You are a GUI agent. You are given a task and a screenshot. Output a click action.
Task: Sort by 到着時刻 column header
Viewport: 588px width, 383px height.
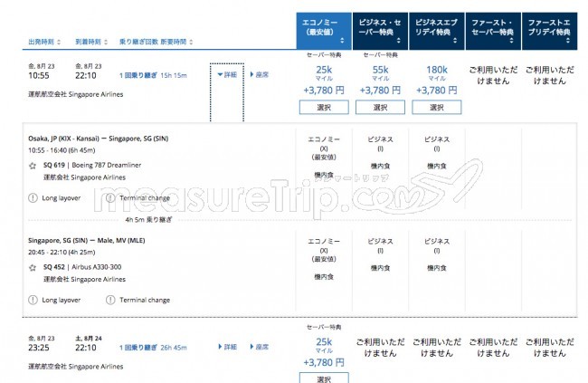(x=91, y=42)
